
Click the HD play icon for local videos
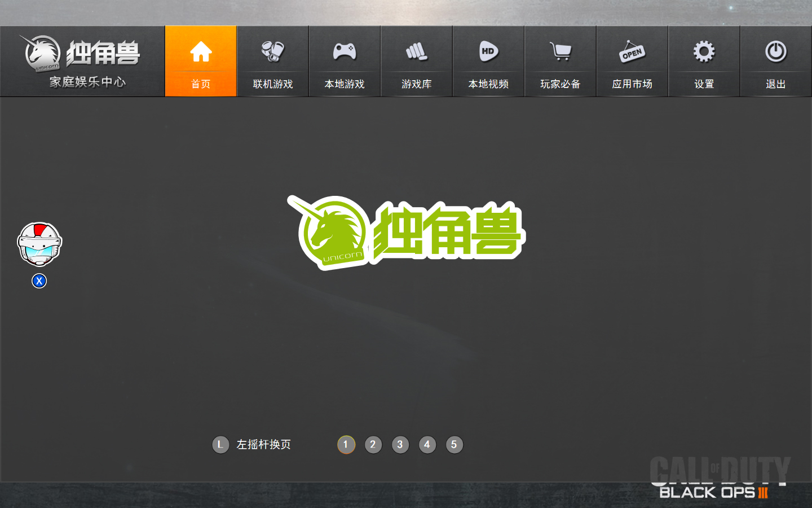(488, 51)
